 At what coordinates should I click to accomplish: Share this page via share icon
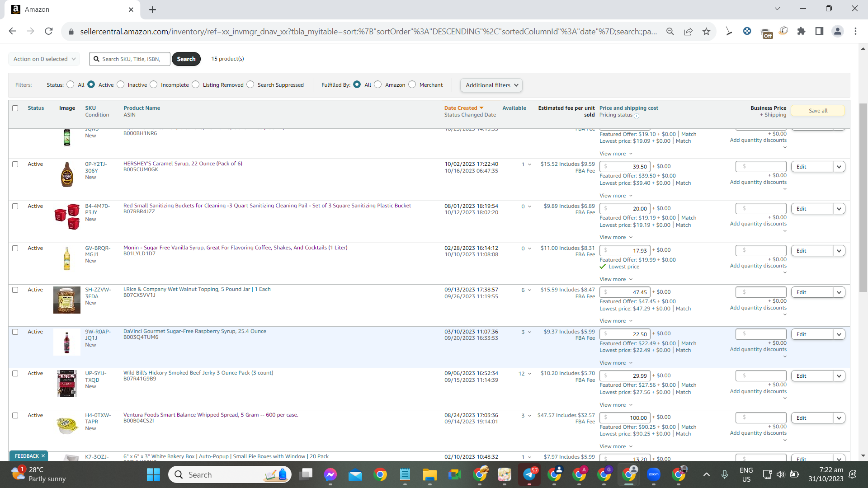click(x=688, y=31)
